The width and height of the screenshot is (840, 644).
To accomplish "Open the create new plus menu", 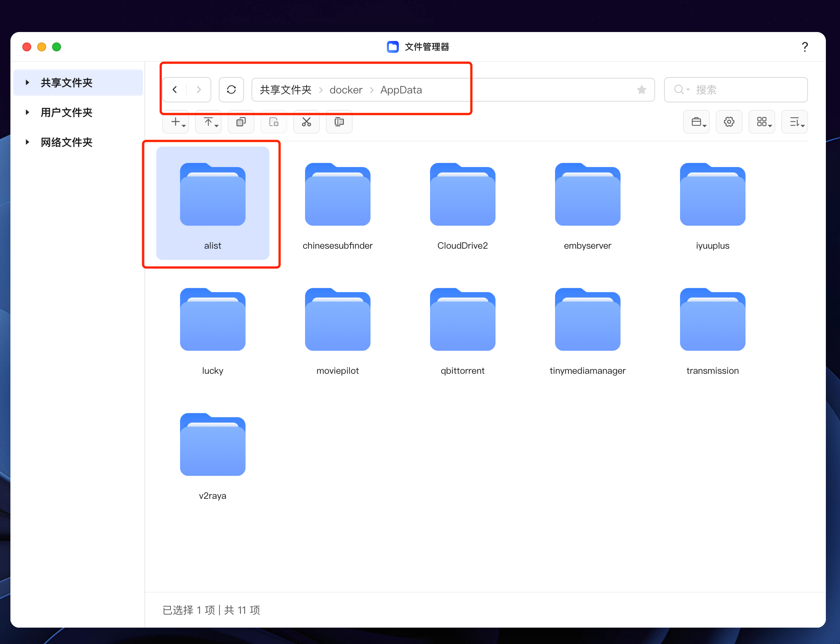I will coord(176,122).
